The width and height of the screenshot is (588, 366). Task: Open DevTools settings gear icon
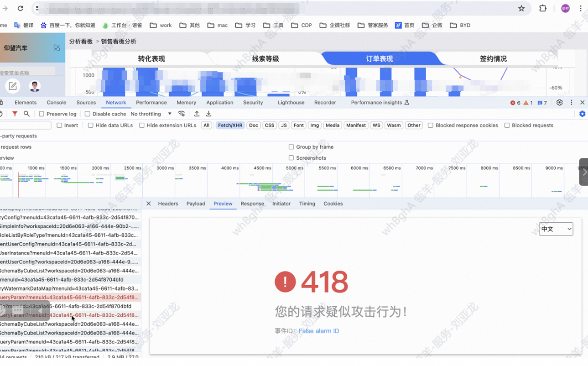559,103
